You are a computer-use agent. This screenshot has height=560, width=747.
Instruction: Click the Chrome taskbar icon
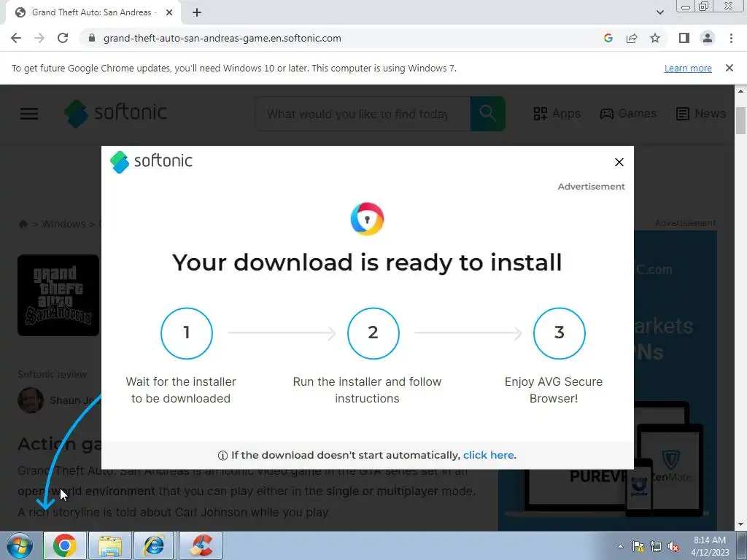coord(65,545)
